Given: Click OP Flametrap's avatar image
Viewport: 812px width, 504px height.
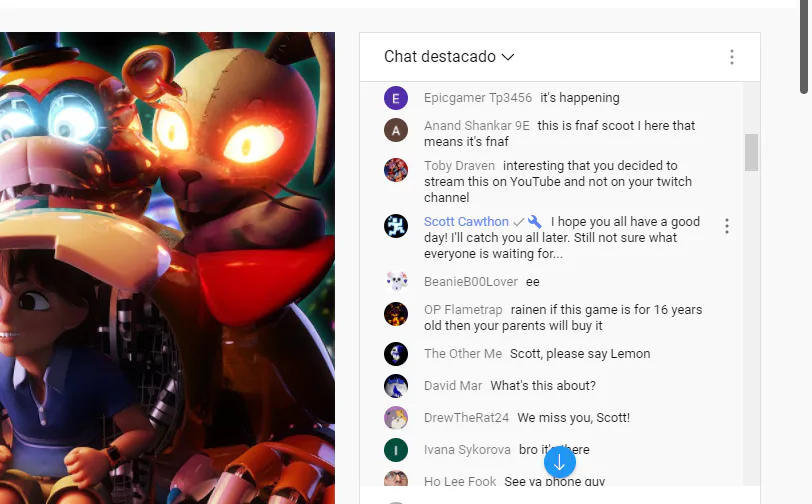Looking at the screenshot, I should click(x=396, y=314).
